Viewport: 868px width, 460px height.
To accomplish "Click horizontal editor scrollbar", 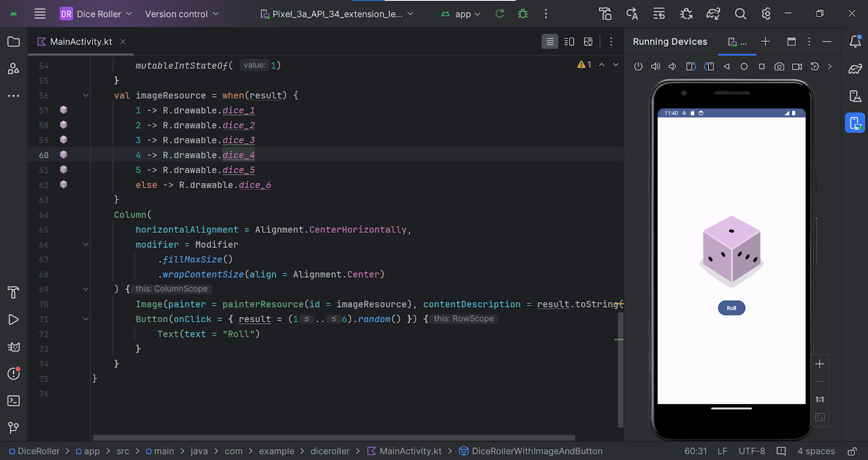I will click(334, 438).
